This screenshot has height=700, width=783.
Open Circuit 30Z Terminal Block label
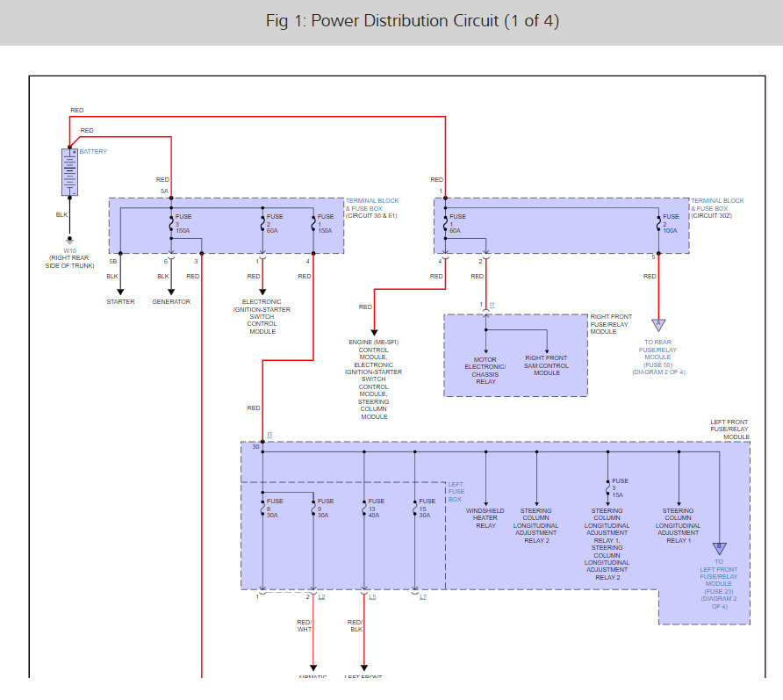[717, 208]
